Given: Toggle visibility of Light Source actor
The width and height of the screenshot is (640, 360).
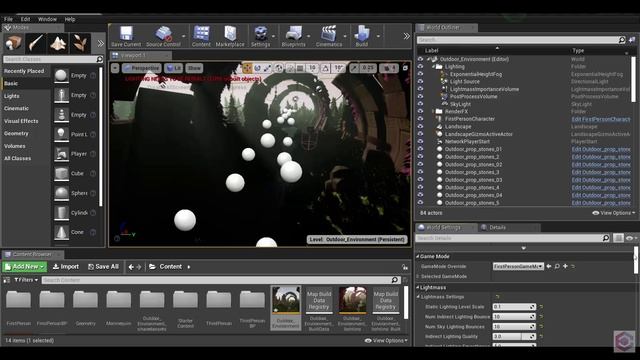Looking at the screenshot, I should coord(420,82).
